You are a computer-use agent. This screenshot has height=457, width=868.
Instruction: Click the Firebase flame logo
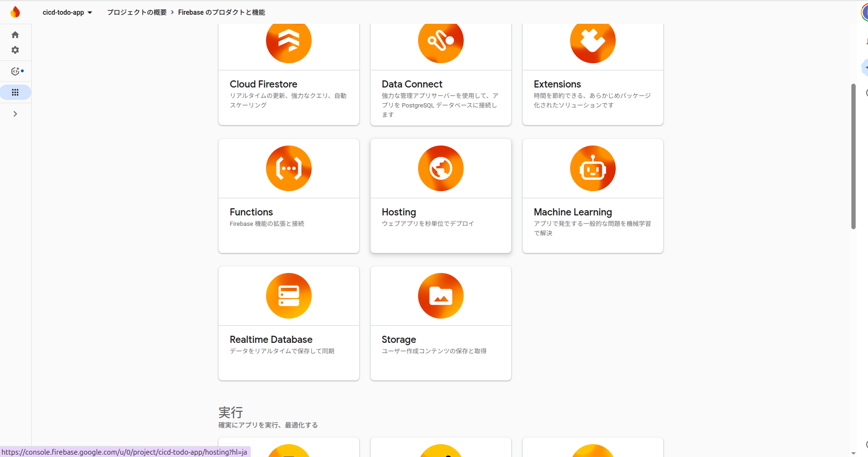(15, 12)
